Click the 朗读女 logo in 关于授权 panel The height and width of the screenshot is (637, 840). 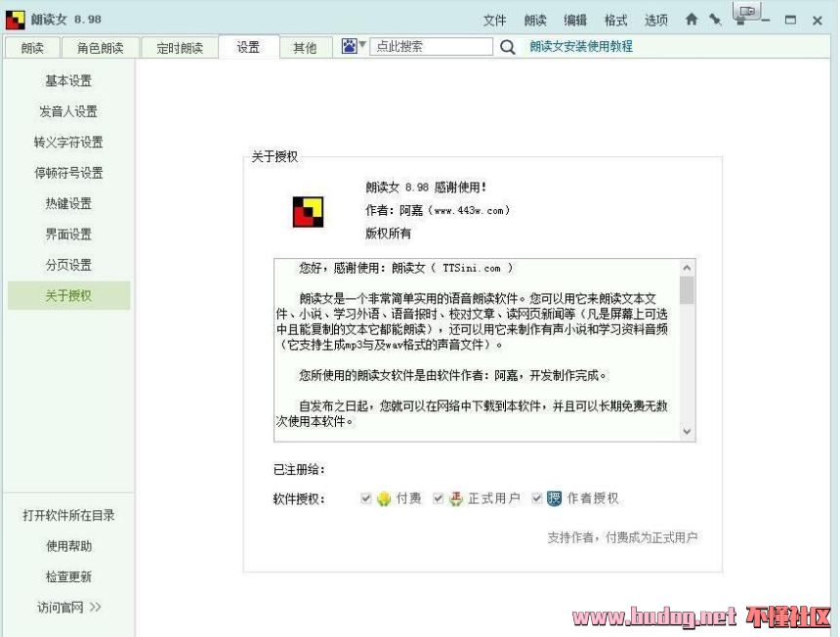308,212
